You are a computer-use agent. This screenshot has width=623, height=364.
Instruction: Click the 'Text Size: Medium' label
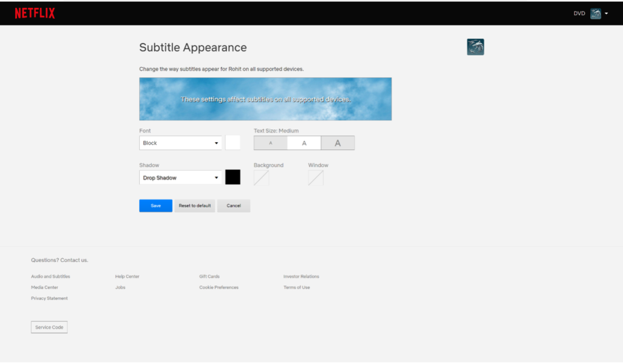point(276,131)
